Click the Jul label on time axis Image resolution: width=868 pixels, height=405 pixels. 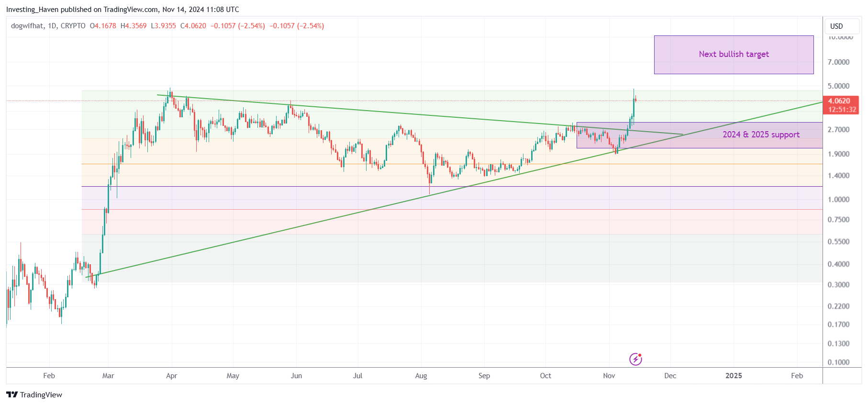tap(357, 376)
